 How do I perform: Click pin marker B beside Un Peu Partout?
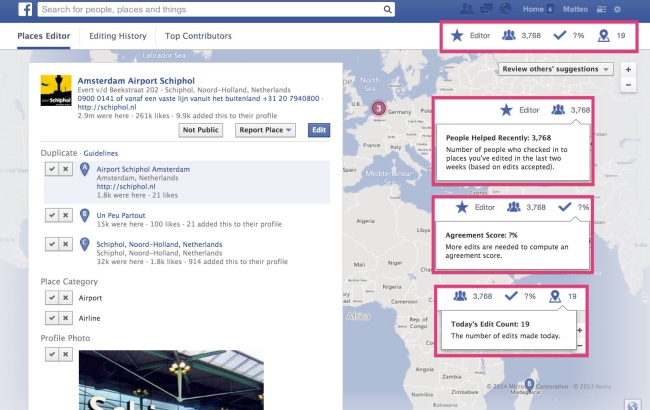[x=85, y=215]
